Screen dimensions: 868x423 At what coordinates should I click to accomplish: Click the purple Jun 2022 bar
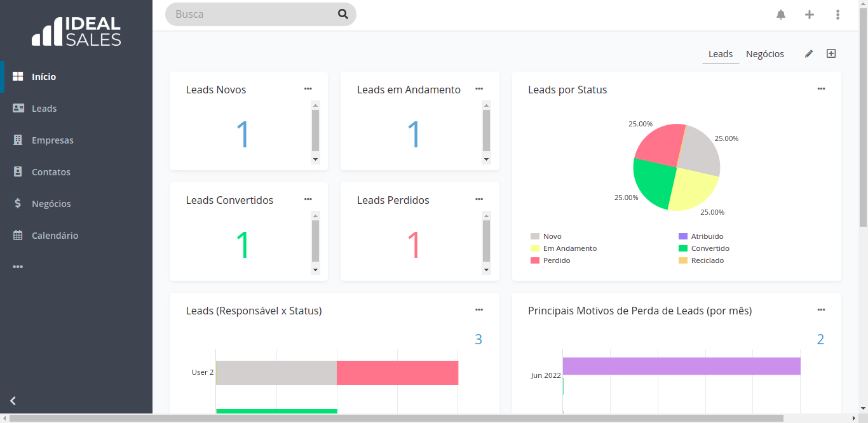point(681,366)
